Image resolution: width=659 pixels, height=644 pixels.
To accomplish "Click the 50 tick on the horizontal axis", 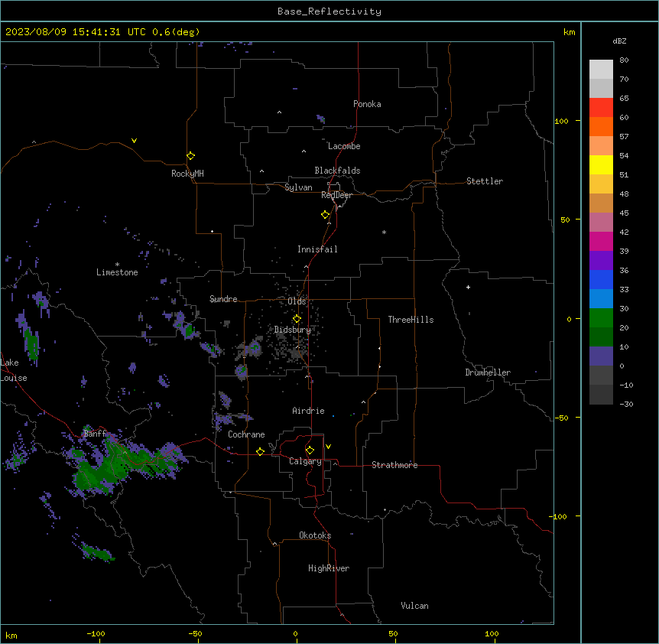I will tap(393, 633).
